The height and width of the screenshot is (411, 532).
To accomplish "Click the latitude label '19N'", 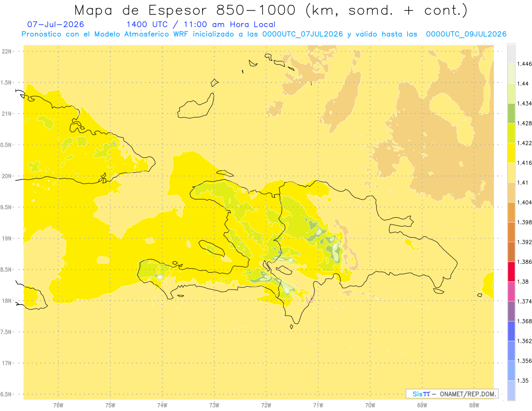I will click(x=7, y=238).
